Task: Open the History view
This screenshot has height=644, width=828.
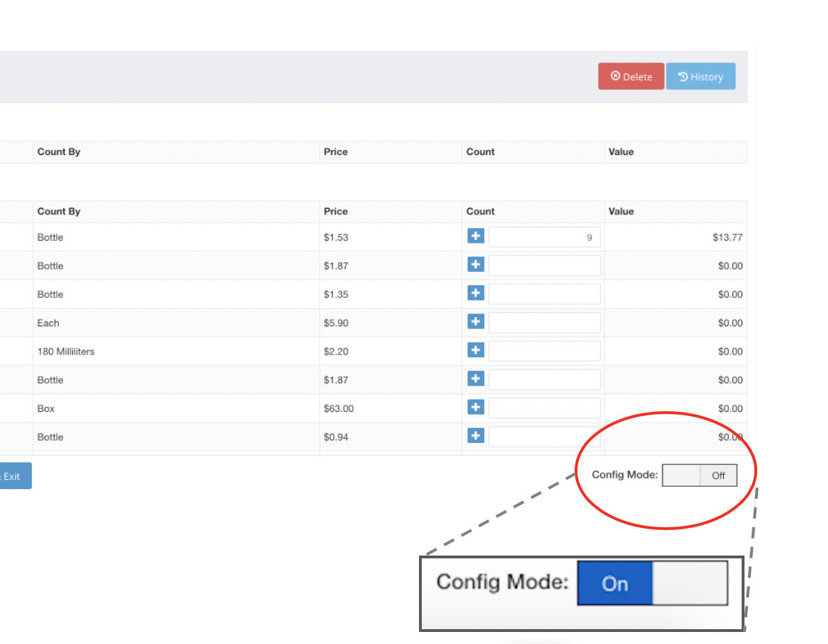Action: (x=701, y=76)
